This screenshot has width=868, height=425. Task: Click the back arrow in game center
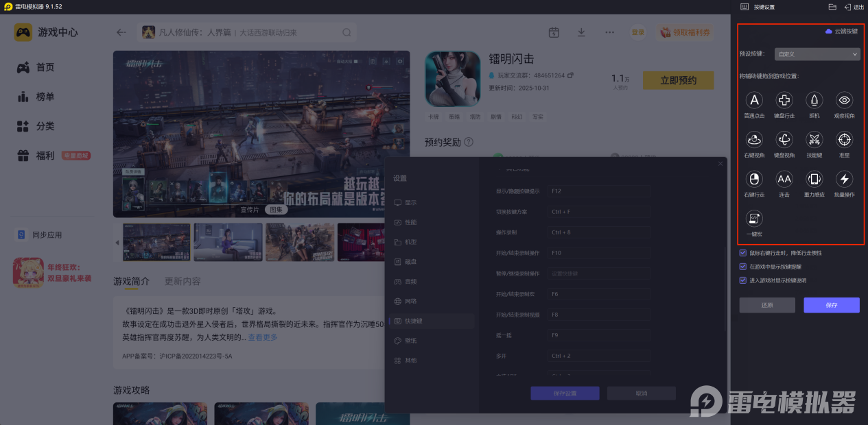click(x=121, y=32)
